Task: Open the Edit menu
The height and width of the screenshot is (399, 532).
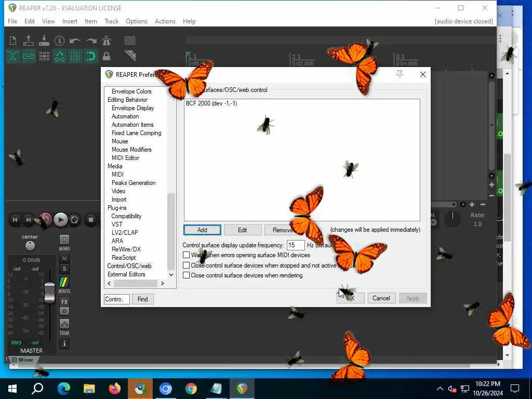Action: (30, 21)
